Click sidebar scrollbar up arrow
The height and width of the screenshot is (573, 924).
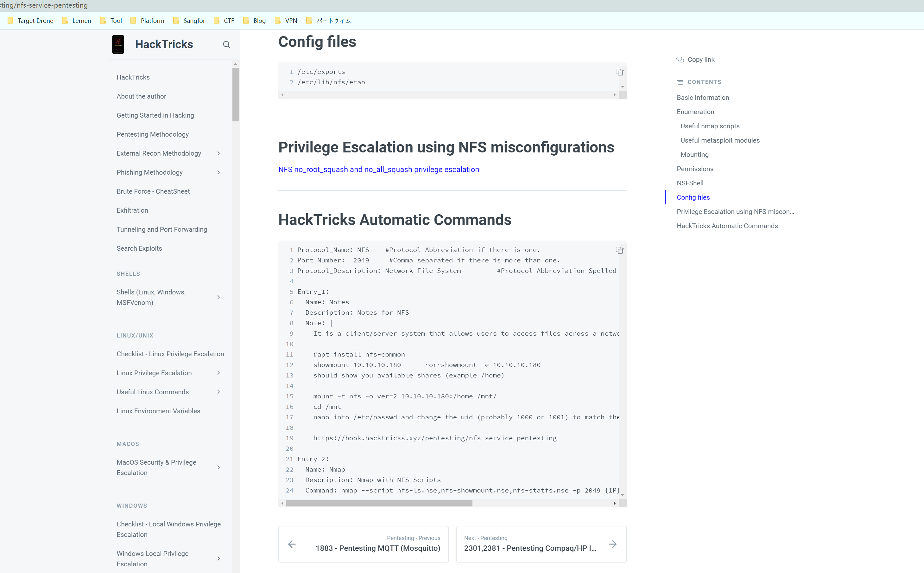pos(236,64)
